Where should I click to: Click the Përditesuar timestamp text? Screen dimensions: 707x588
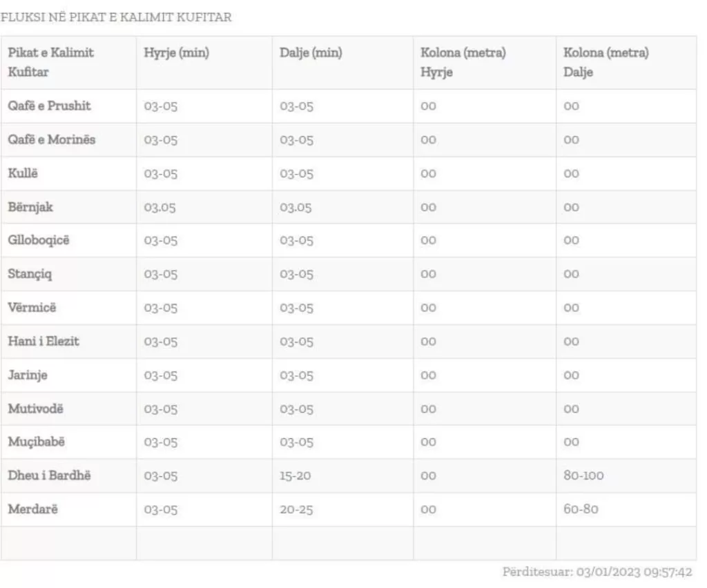point(597,571)
